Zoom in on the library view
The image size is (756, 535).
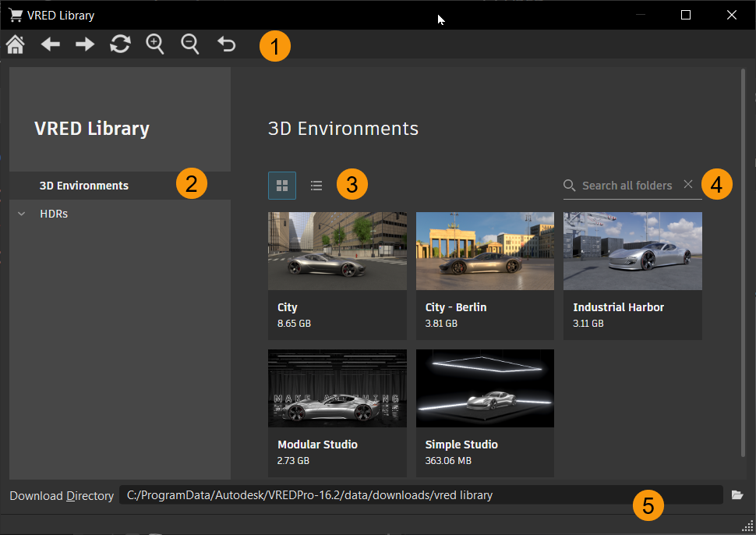tap(155, 44)
